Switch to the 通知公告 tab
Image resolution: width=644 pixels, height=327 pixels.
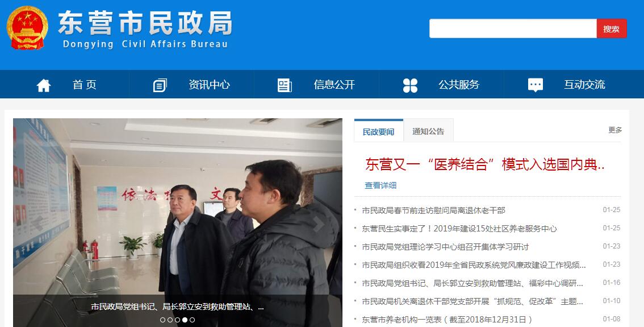[x=428, y=131]
